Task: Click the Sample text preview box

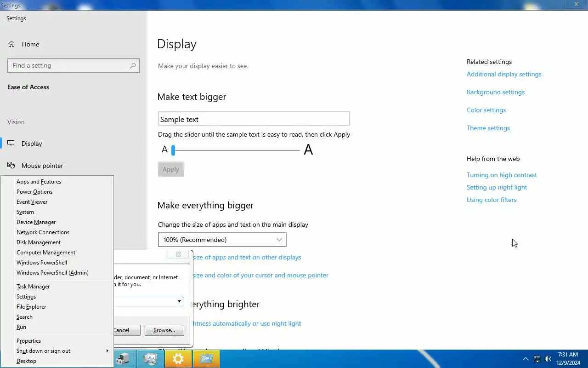Action: pos(254,119)
